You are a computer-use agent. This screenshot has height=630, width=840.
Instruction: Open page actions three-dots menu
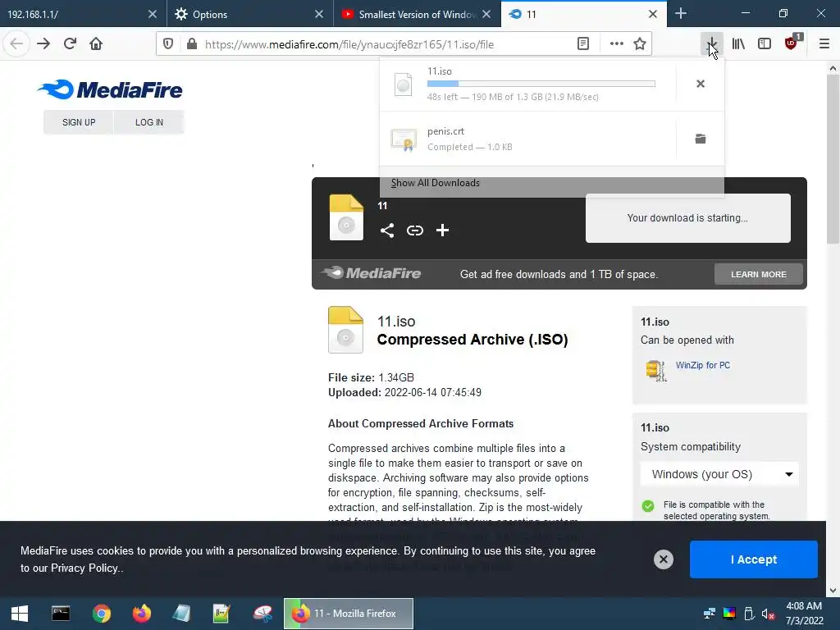tap(617, 44)
